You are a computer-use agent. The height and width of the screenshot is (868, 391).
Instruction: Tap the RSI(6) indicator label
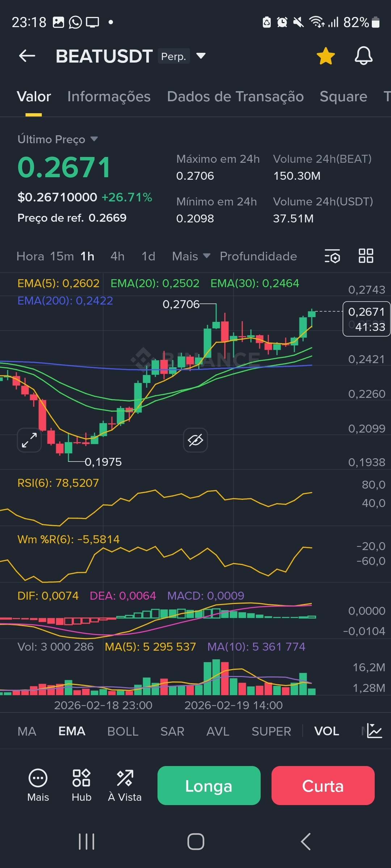(x=58, y=483)
